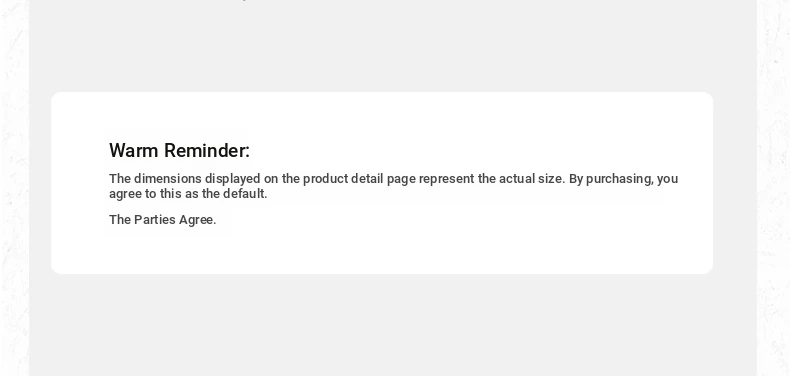The image size is (790, 376).
Task: Click the word "Reminder:" in the heading
Action: 207,151
